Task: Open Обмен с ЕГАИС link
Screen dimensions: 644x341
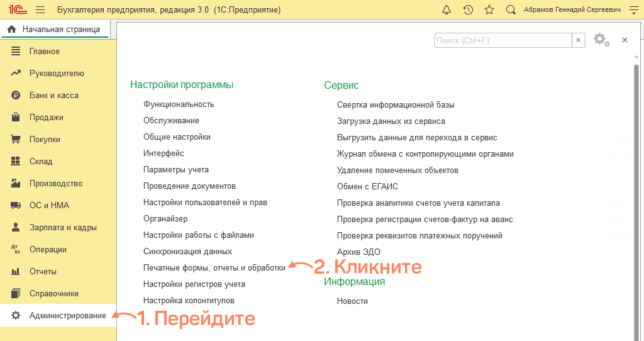Action: tap(367, 186)
